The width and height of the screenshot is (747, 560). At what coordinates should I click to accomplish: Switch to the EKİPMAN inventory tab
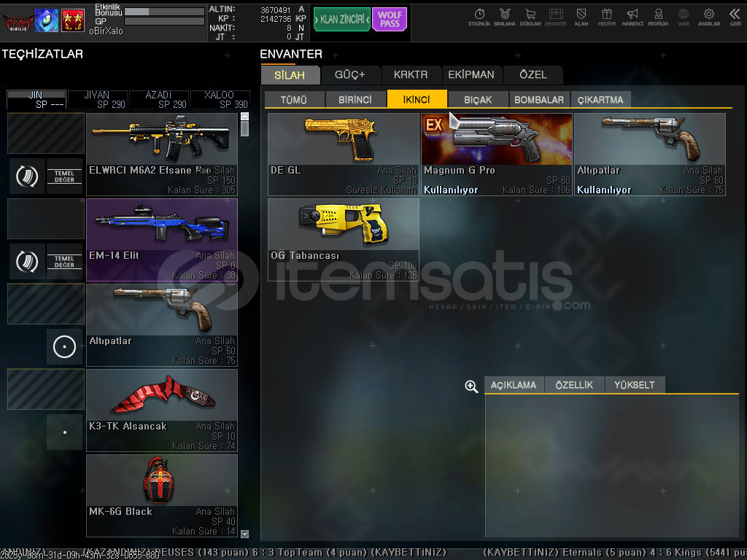pos(471,75)
